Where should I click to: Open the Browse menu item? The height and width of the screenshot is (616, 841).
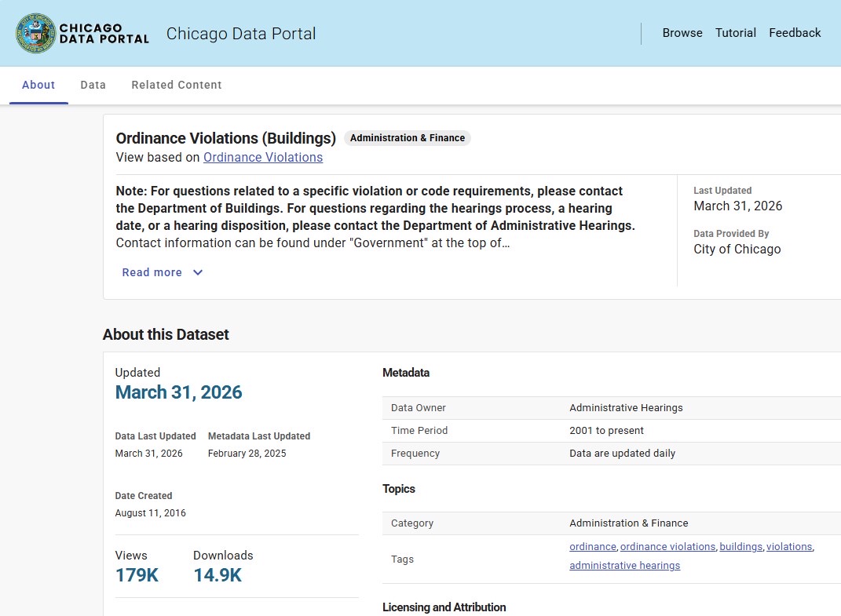click(x=682, y=33)
